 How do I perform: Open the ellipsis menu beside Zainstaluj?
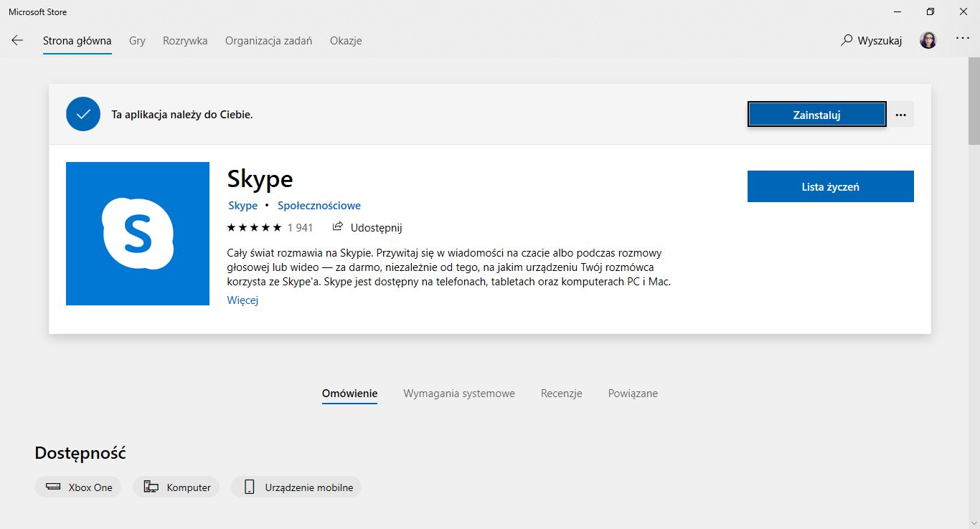tap(902, 115)
